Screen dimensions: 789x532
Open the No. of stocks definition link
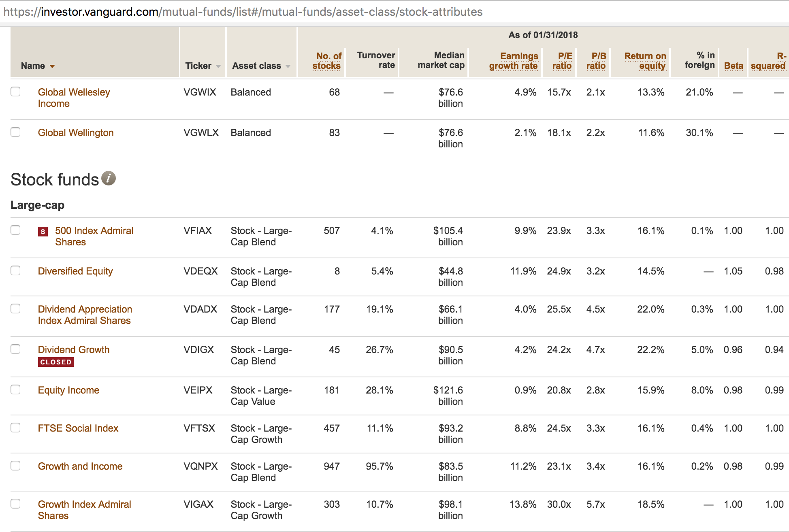327,61
